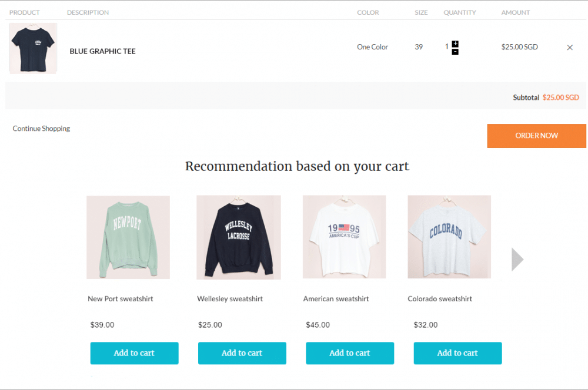
Task: Open the Wellesley sweatshirt title
Action: [230, 299]
